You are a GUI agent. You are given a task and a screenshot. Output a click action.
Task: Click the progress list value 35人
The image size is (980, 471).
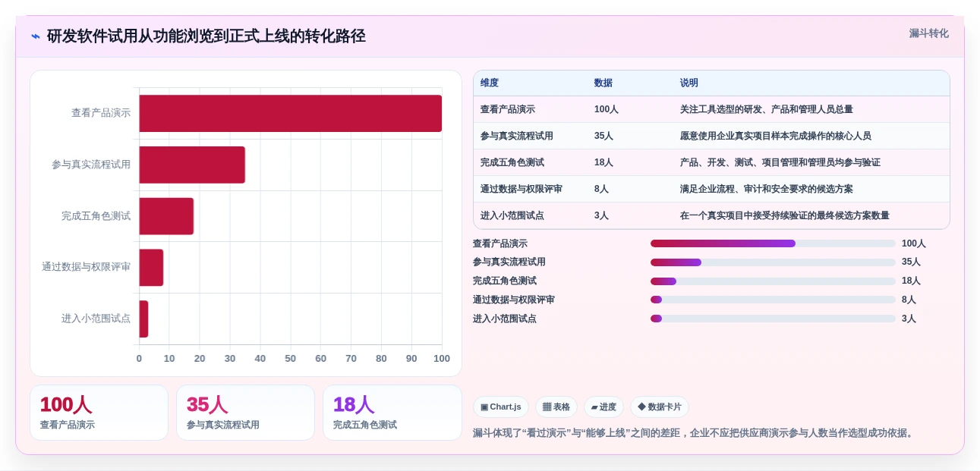click(x=912, y=262)
